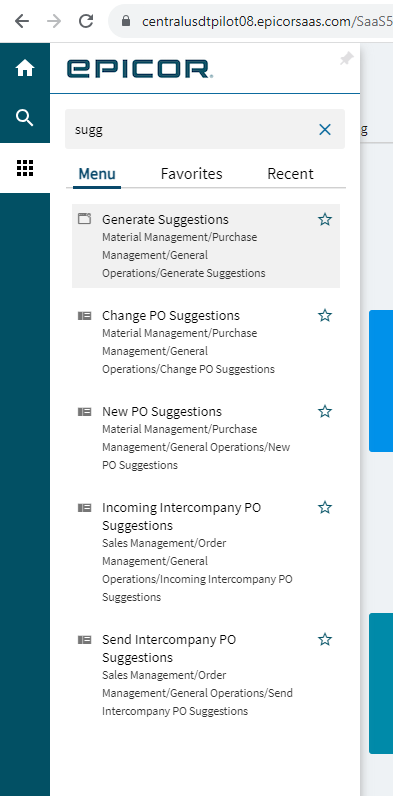Click list icon beside New PO Suggestions

point(84,411)
